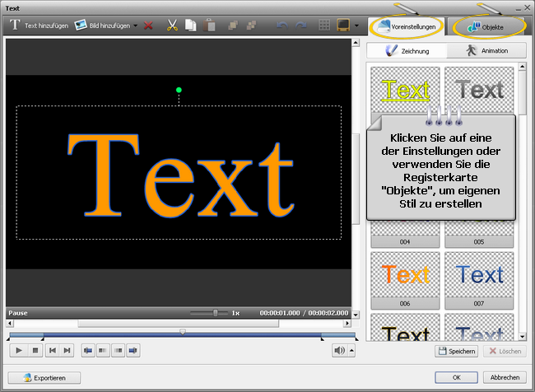Jump to the previous frame
Viewport: 535px width, 392px height.
click(52, 351)
